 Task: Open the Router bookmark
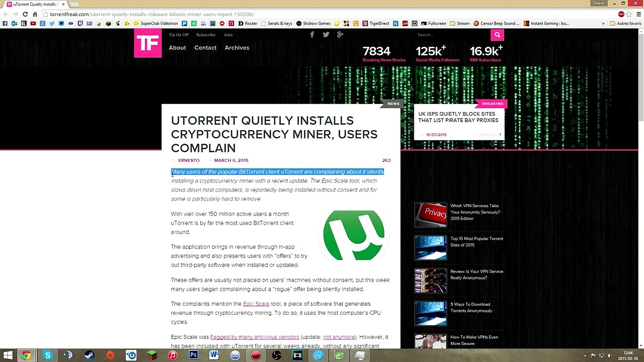pyautogui.click(x=248, y=23)
